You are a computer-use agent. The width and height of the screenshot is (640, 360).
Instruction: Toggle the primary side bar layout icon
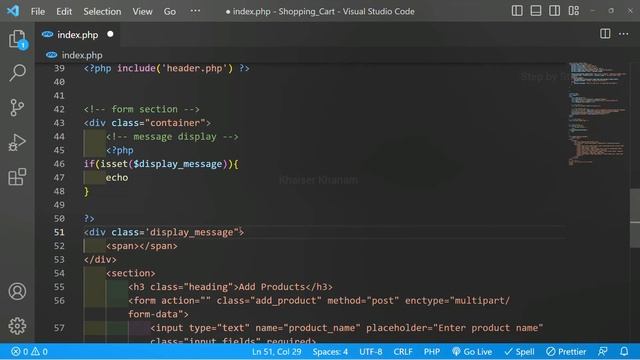(x=517, y=11)
